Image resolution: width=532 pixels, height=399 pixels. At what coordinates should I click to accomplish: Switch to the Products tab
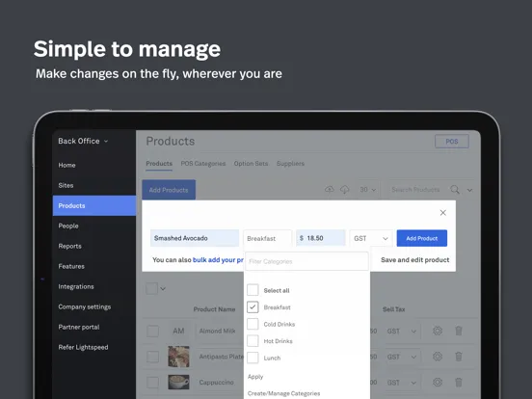pyautogui.click(x=159, y=164)
